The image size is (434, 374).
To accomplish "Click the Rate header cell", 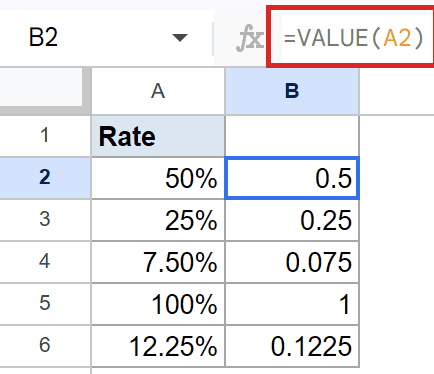I will point(158,136).
